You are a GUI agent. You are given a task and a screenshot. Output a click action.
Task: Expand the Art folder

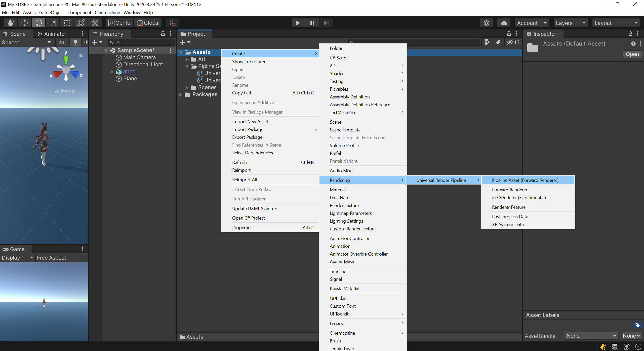point(187,59)
